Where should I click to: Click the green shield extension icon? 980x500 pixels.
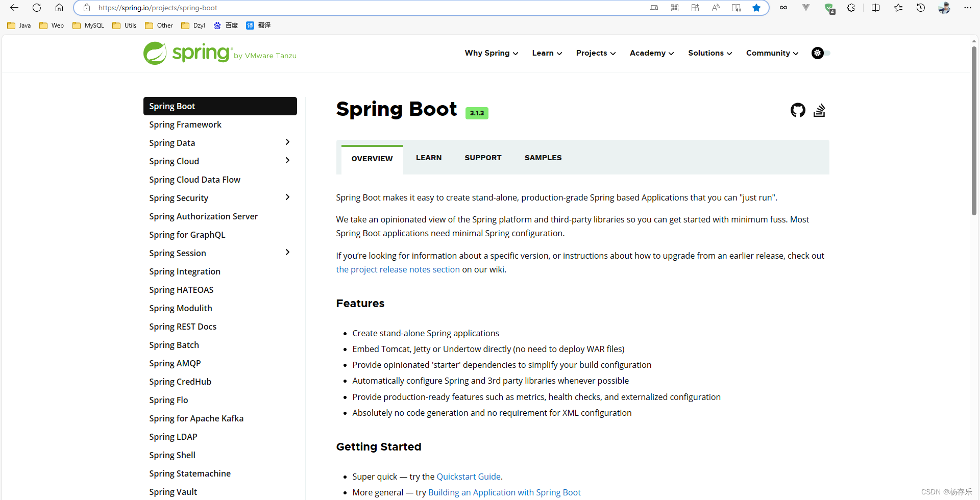coord(829,8)
